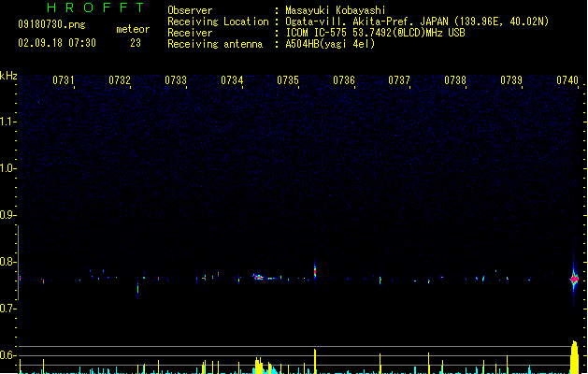This screenshot has width=588, height=374.
Task: Click the 0737 time marker
Action: point(399,80)
